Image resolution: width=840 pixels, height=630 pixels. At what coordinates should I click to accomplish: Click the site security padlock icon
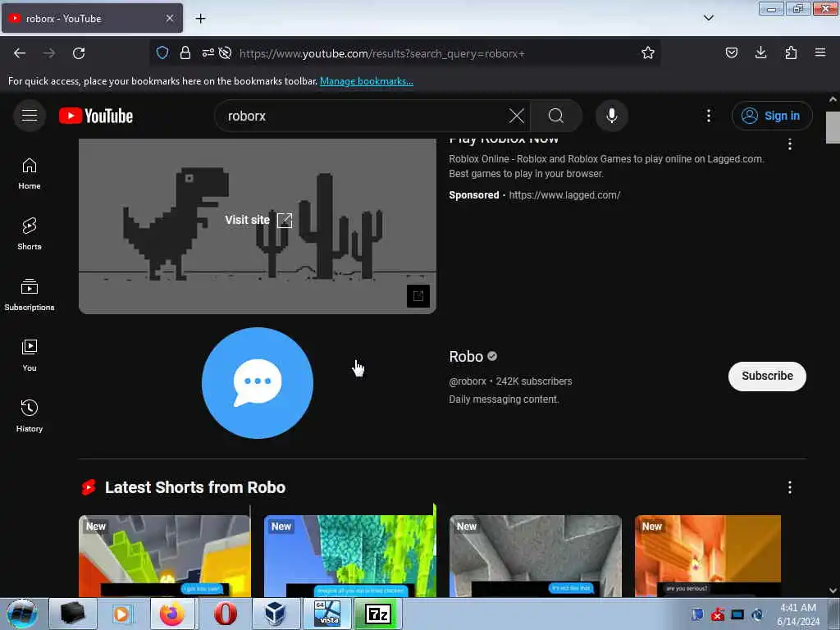coord(185,52)
